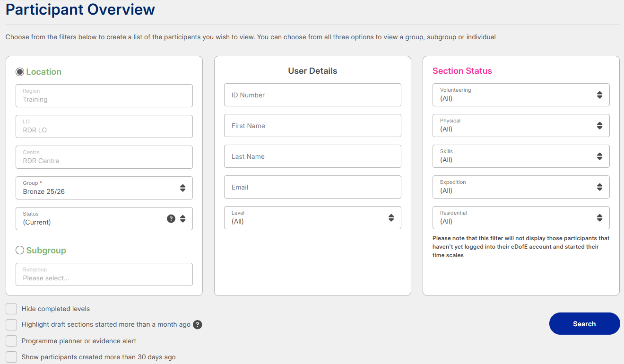Screen dimensions: 624x364
Task: Click the Search button
Action: pyautogui.click(x=584, y=324)
